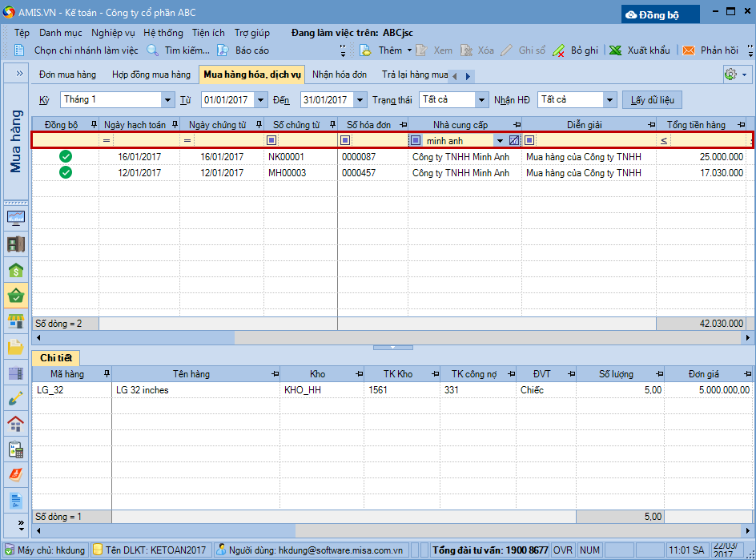Open the Nghiệp vụ menu

click(113, 33)
